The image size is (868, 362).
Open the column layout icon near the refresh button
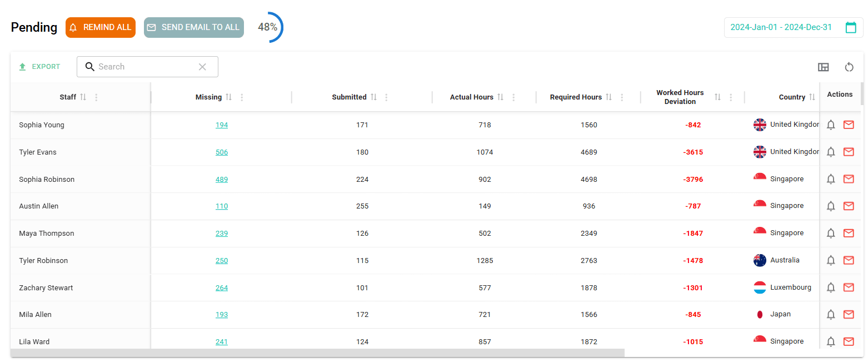point(824,67)
